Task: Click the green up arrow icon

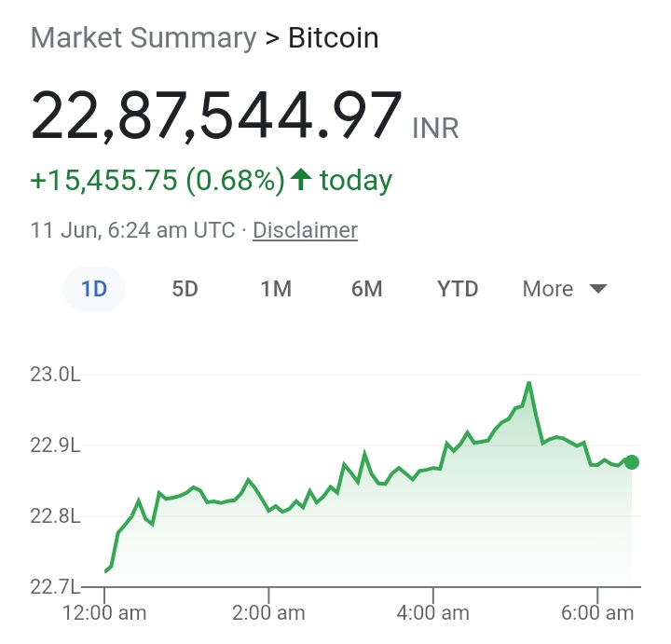Action: coord(300,179)
